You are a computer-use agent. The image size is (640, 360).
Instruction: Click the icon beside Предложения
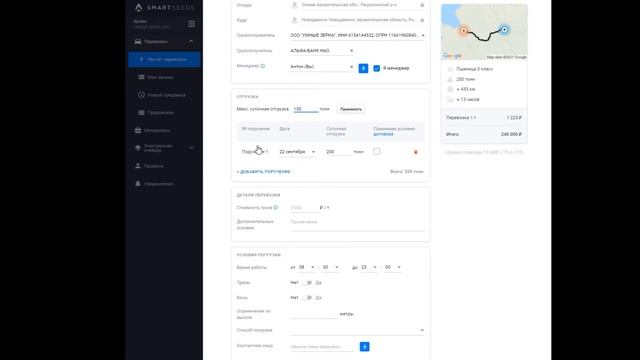[x=141, y=113]
